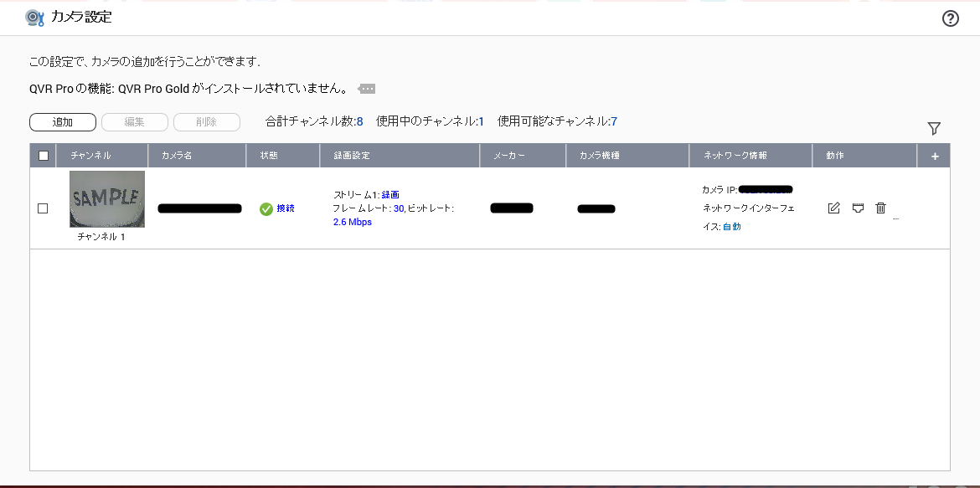Click the カメラ IP label
This screenshot has width=980, height=488.
point(720,189)
